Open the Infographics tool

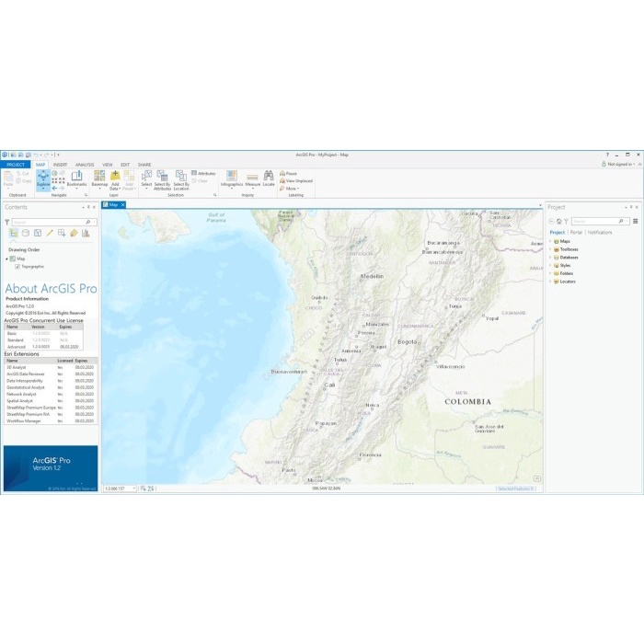pos(232,179)
